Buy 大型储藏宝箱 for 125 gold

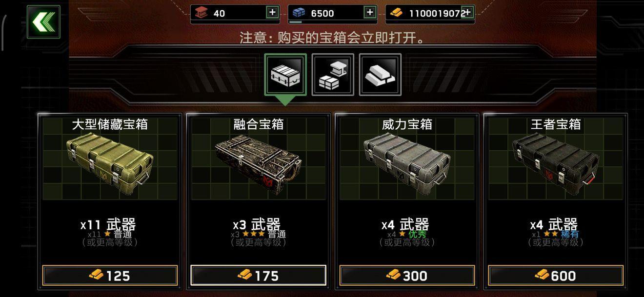(110, 276)
